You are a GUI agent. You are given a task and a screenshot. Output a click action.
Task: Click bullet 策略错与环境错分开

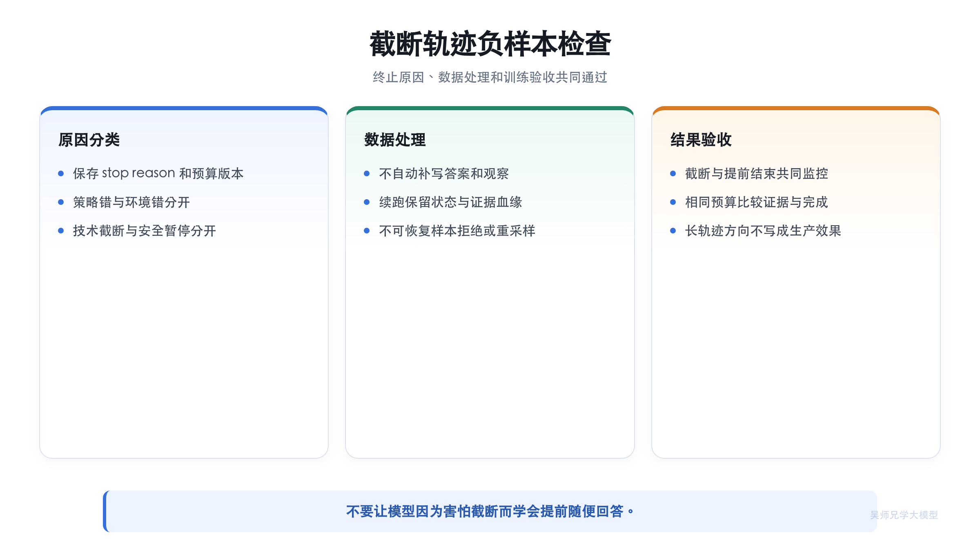(x=131, y=202)
